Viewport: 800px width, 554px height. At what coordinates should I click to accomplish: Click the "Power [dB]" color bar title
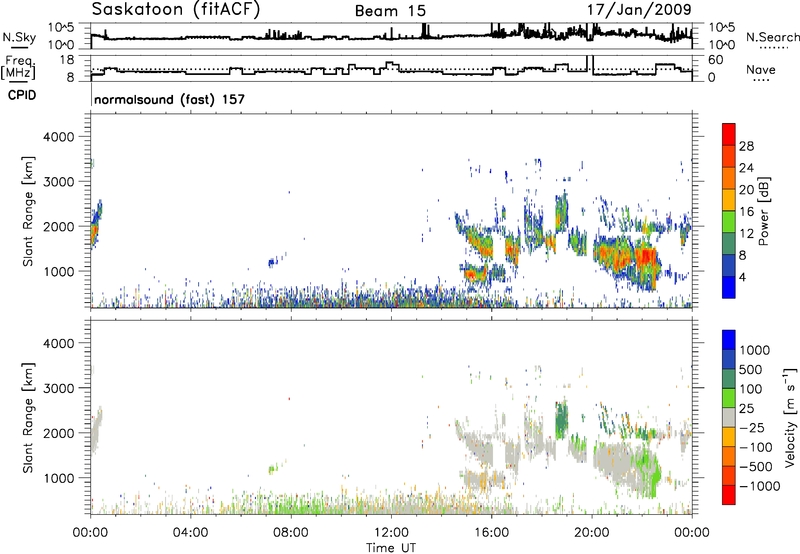(763, 211)
